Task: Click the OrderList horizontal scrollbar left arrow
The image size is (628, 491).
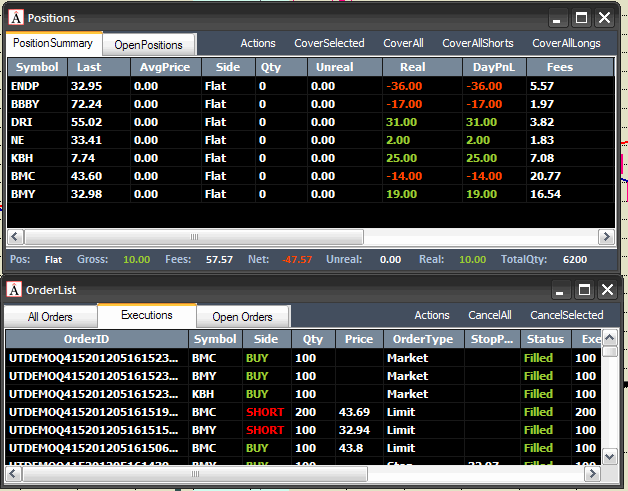Action: click(x=13, y=474)
